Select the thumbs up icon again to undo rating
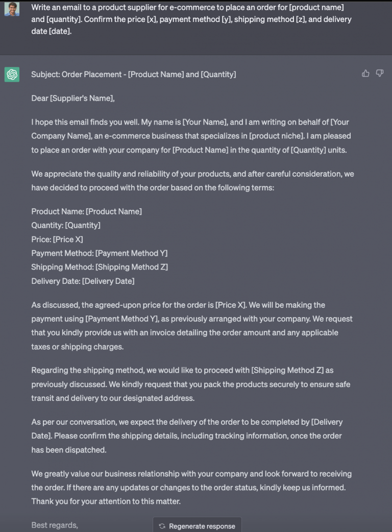Viewport: 392px width, 532px height. click(x=365, y=74)
